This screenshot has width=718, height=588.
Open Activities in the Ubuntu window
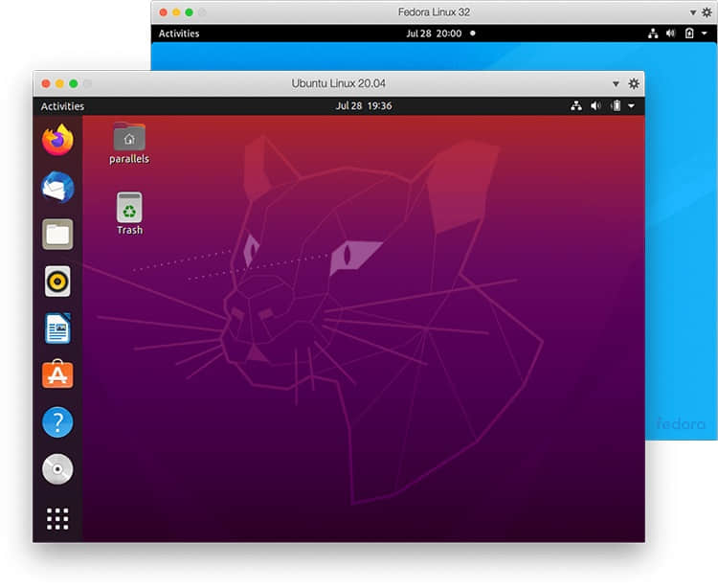tap(62, 106)
